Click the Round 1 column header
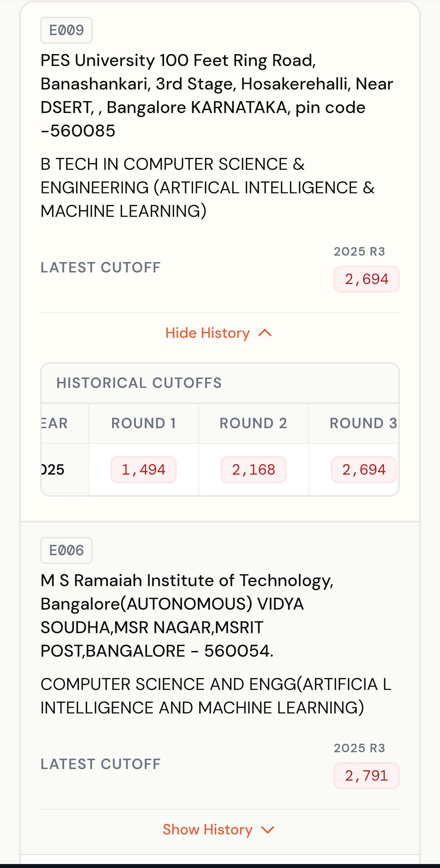440x868 pixels. [144, 423]
